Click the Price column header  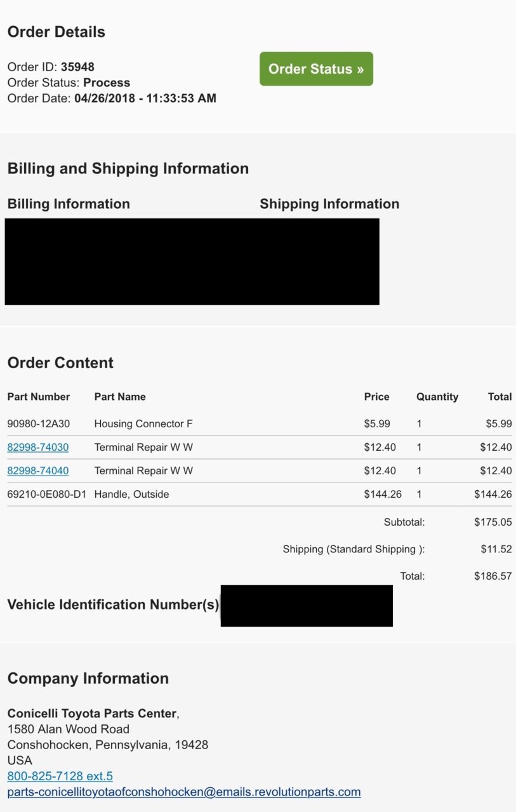coord(376,397)
